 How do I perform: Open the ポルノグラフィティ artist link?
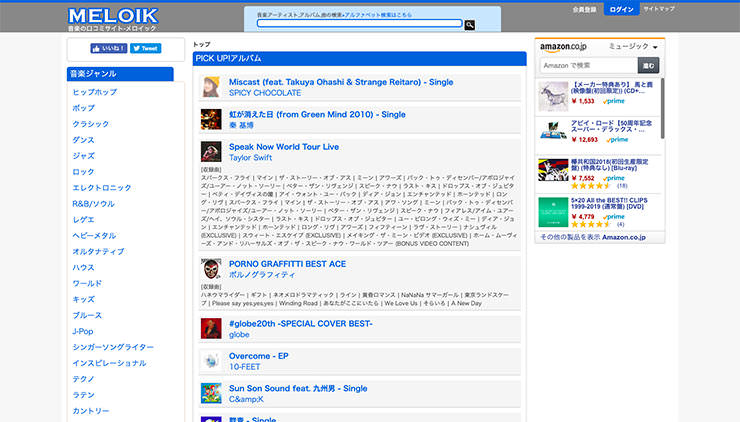point(262,275)
